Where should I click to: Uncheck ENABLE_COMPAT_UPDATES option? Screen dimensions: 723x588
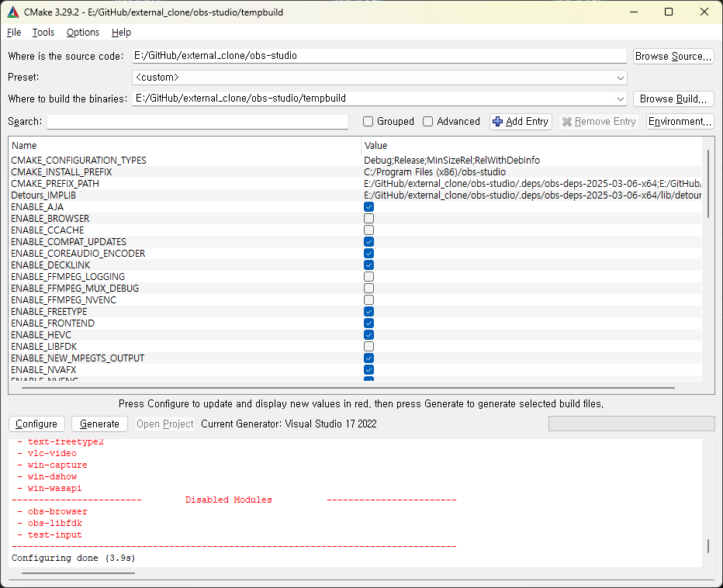[x=369, y=242]
